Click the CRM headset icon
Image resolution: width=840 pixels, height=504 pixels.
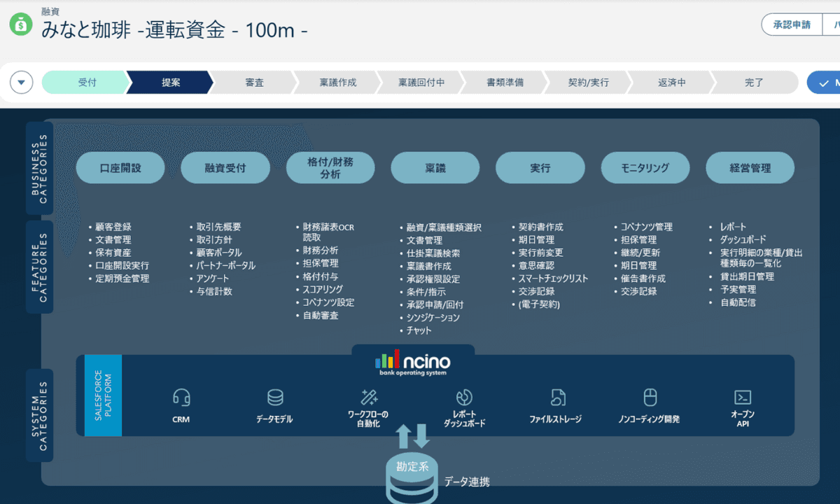tap(181, 398)
